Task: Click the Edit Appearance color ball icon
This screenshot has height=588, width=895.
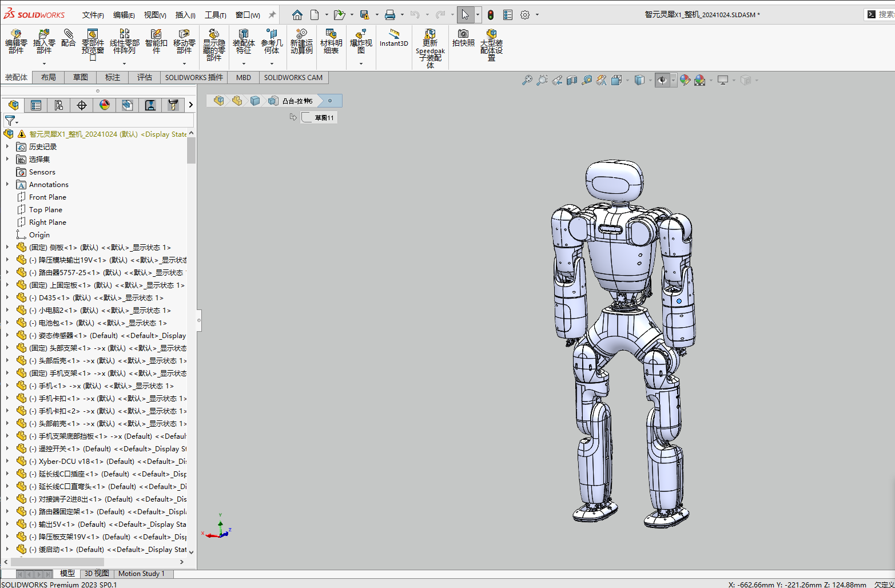Action: pos(685,81)
